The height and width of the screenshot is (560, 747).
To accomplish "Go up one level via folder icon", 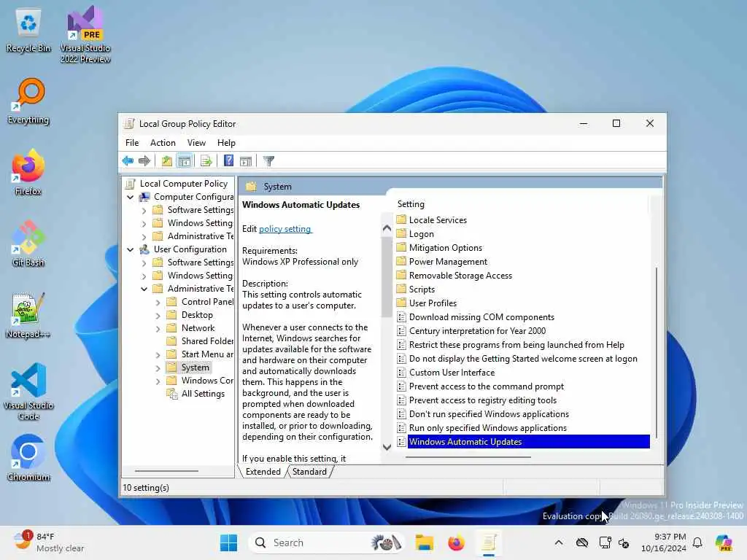I will click(x=166, y=161).
